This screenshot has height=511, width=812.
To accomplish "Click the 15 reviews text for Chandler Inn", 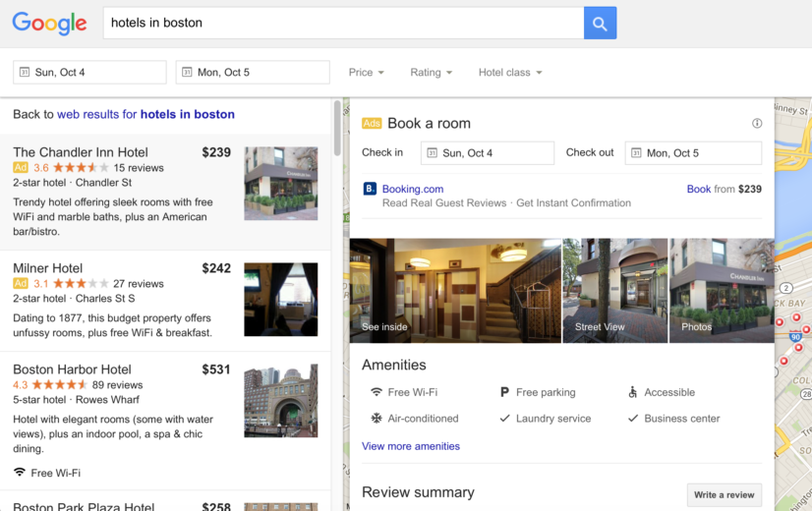I will [x=139, y=168].
